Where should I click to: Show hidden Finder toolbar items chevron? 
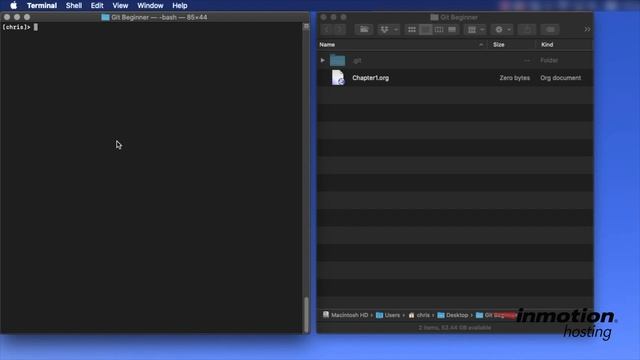[587, 29]
